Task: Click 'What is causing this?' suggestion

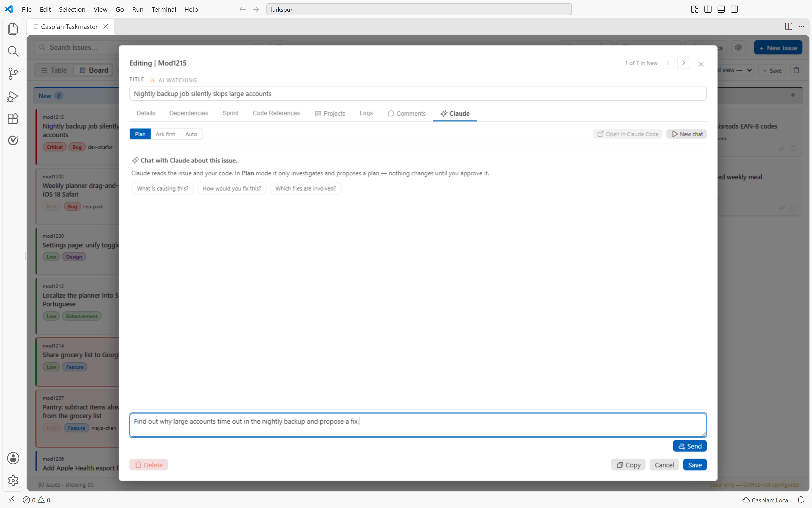Action: point(162,188)
